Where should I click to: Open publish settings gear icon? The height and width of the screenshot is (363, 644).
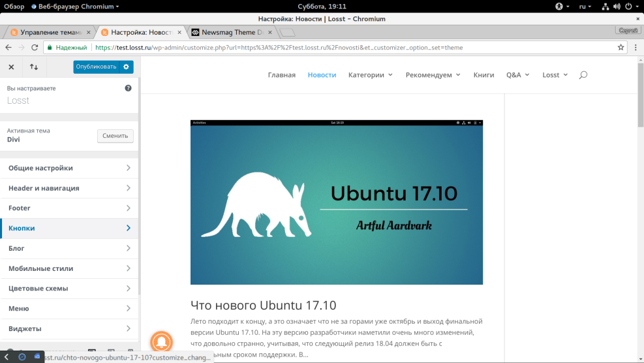(127, 67)
